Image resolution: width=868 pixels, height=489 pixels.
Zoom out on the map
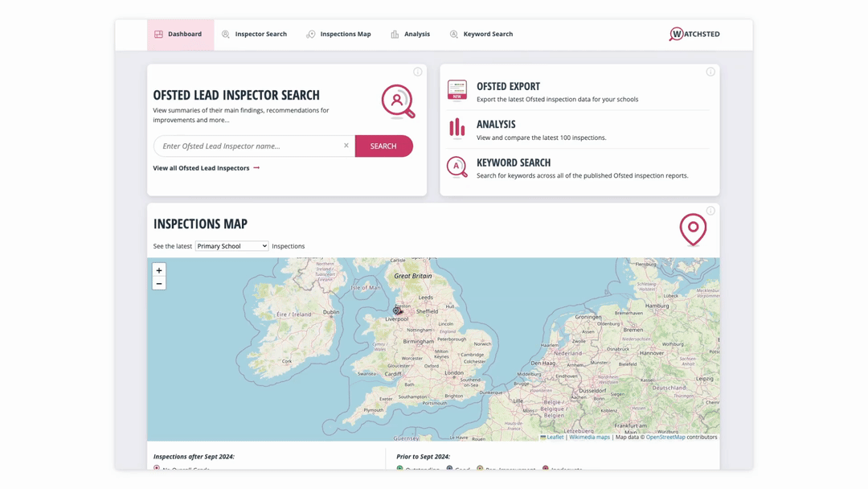click(x=159, y=284)
